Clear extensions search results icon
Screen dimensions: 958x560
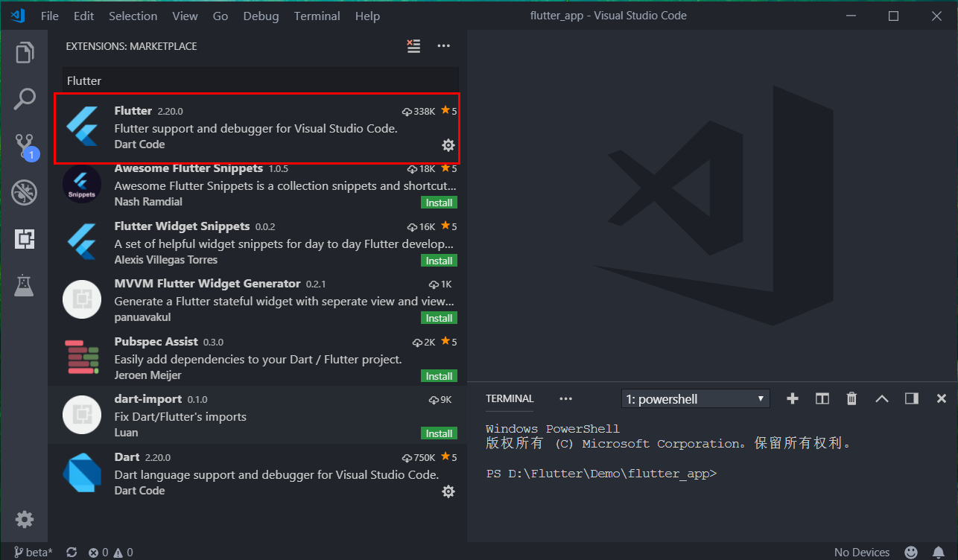(413, 46)
